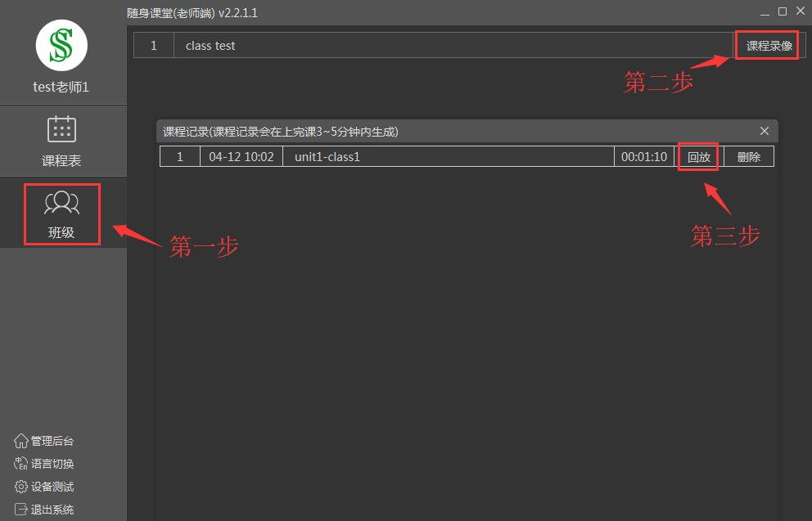Click the test老师1 username

tap(61, 87)
